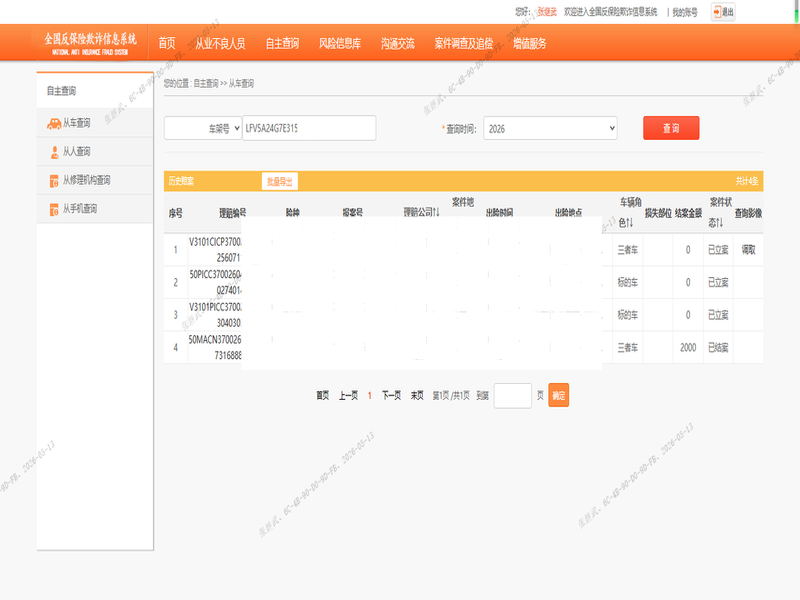
Task: Click 调取 in row 1
Action: click(748, 249)
